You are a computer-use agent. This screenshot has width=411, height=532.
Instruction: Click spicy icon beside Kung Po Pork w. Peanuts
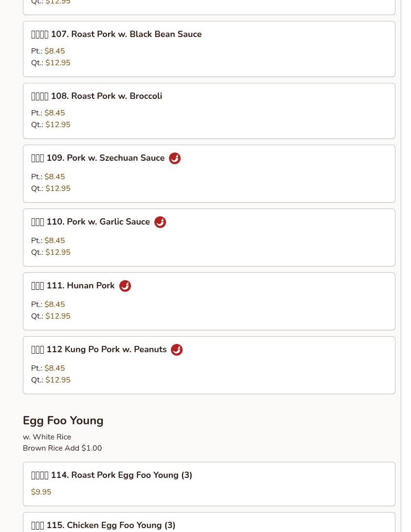click(x=177, y=349)
